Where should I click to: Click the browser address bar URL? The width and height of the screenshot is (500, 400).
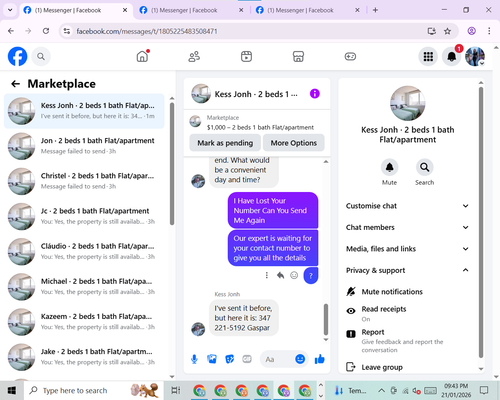[147, 31]
